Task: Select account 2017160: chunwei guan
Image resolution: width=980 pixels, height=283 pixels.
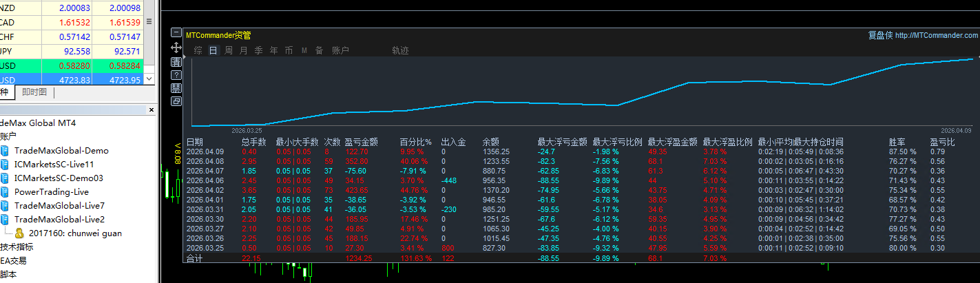Action: click(x=75, y=233)
